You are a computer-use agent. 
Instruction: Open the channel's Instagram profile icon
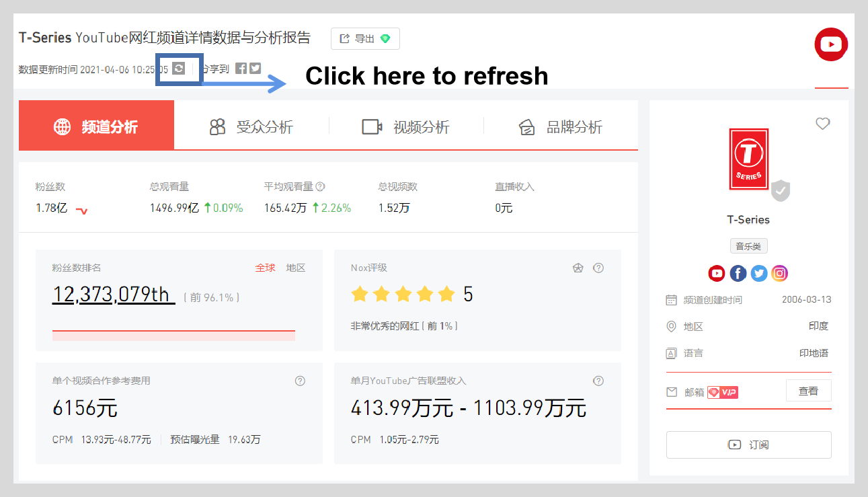(780, 273)
